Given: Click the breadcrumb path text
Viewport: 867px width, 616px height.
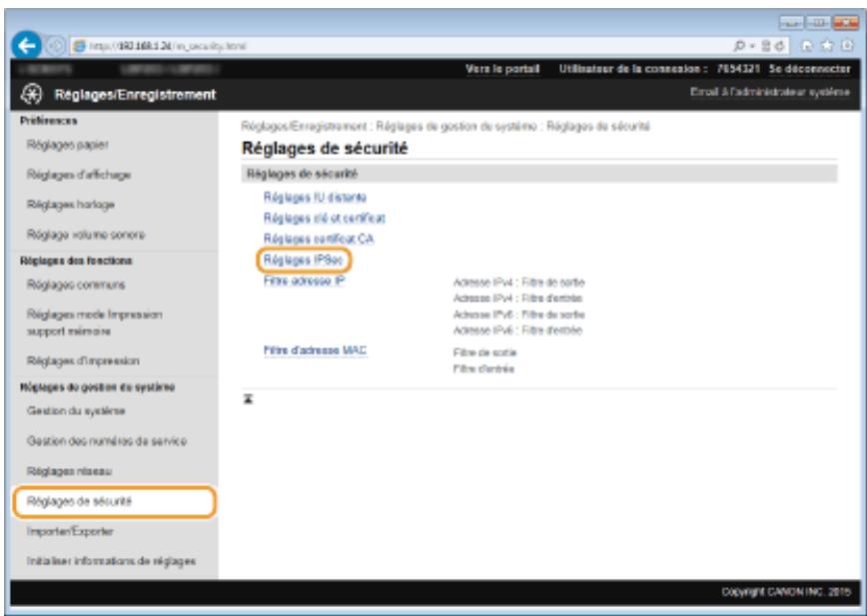Looking at the screenshot, I should tap(445, 127).
